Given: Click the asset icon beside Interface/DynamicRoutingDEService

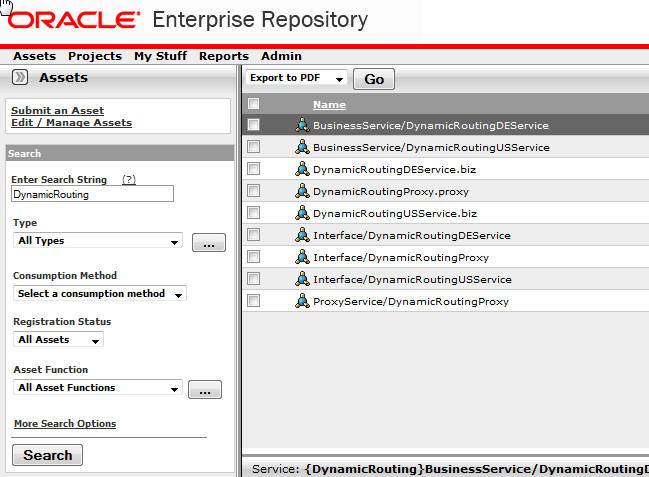Looking at the screenshot, I should point(302,235).
